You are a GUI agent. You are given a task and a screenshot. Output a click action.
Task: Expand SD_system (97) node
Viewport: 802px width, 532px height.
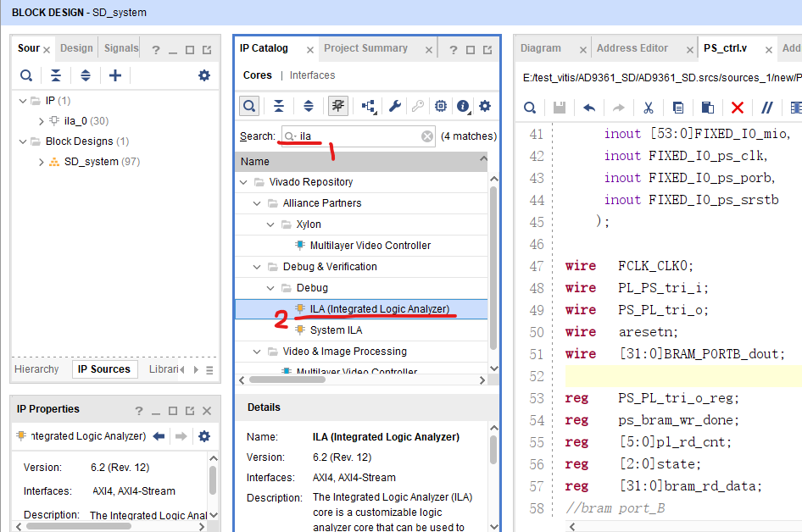pyautogui.click(x=42, y=162)
